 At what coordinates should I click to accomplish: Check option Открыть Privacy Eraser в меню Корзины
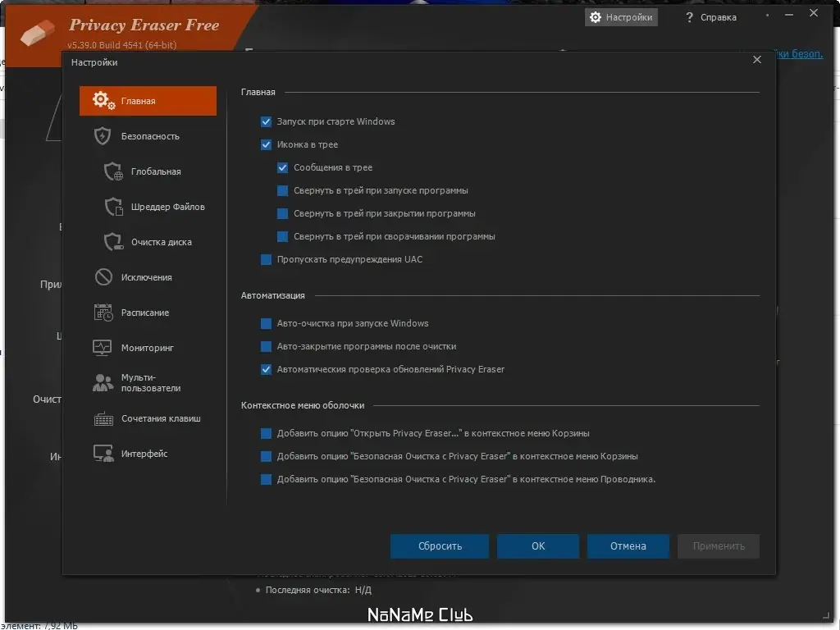267,433
